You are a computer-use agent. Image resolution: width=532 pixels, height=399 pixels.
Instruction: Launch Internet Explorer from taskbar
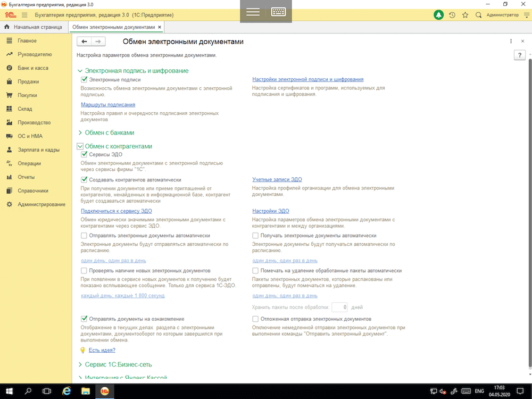click(x=66, y=391)
